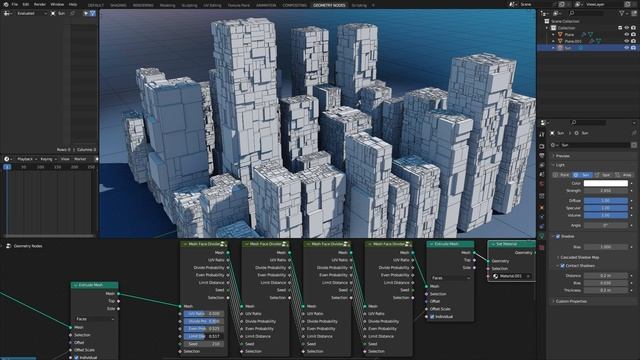Click ViewLayer selector field
Viewport: 640px width, 360px height.
pyautogui.click(x=604, y=4)
